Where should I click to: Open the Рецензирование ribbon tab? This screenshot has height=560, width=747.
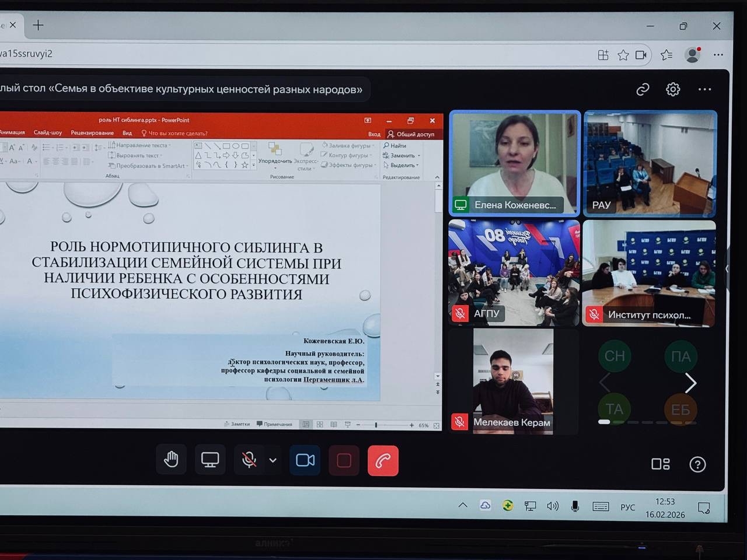tap(92, 133)
